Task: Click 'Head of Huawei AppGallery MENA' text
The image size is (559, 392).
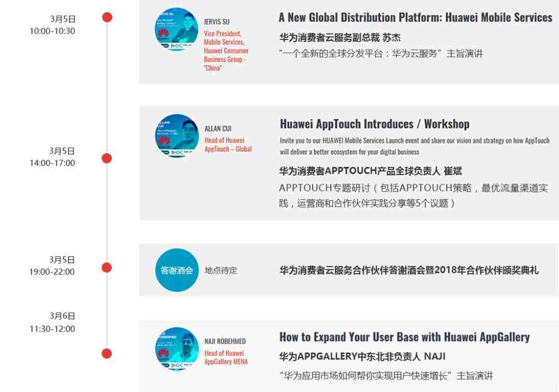Action: pos(226,357)
